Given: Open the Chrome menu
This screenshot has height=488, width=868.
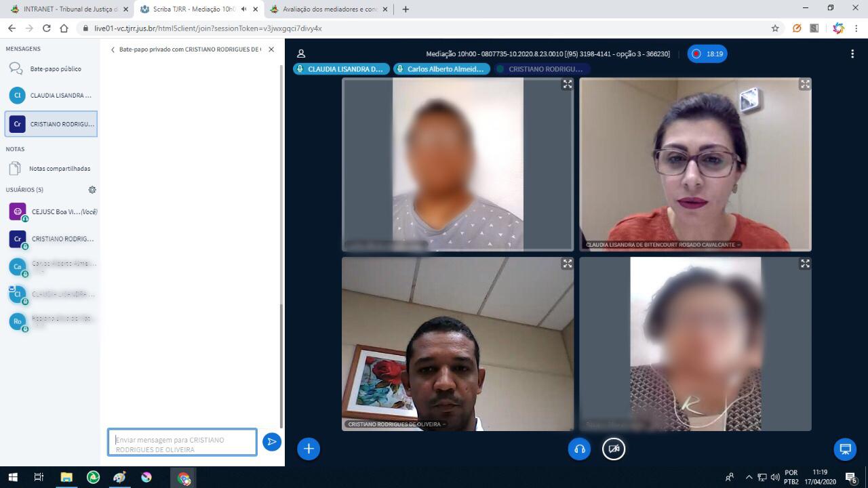Looking at the screenshot, I should pyautogui.click(x=856, y=28).
